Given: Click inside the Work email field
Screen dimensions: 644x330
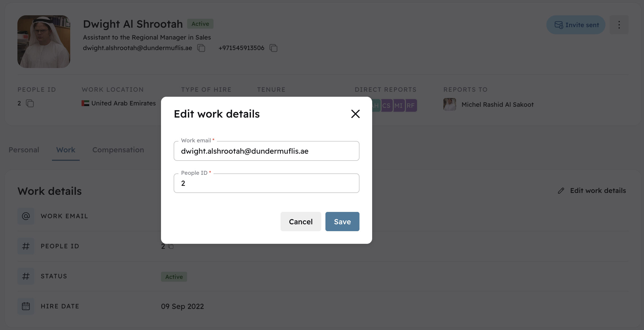Looking at the screenshot, I should [266, 151].
